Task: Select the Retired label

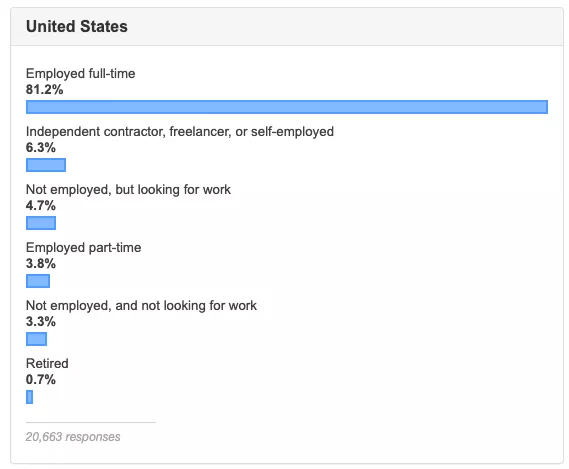Action: coord(47,364)
